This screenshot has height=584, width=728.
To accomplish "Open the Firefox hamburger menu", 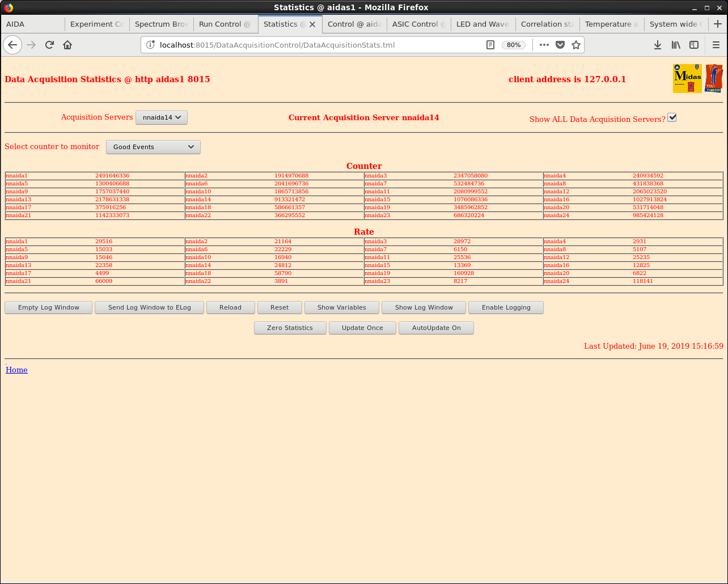I will pyautogui.click(x=716, y=45).
